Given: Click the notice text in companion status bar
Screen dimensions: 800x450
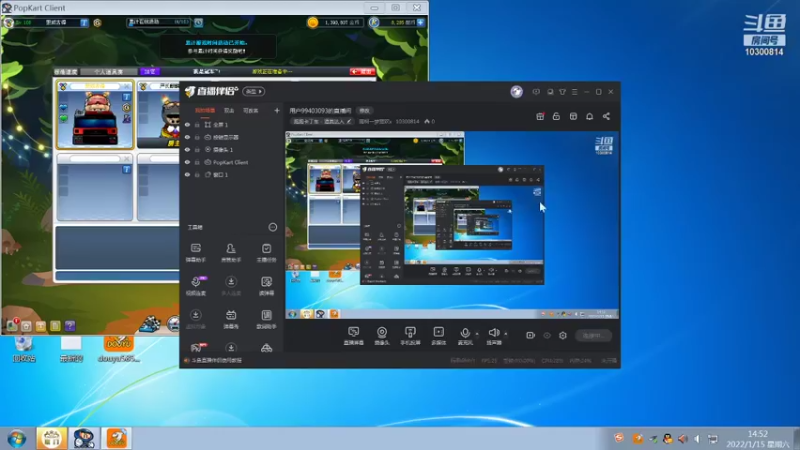Looking at the screenshot, I should click(217, 360).
